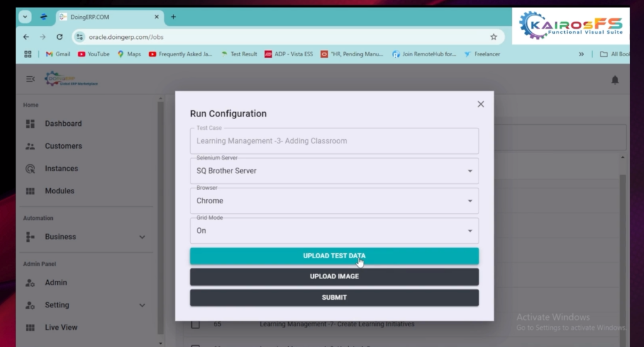The width and height of the screenshot is (644, 347).
Task: Expand the Business menu chevron
Action: 142,237
